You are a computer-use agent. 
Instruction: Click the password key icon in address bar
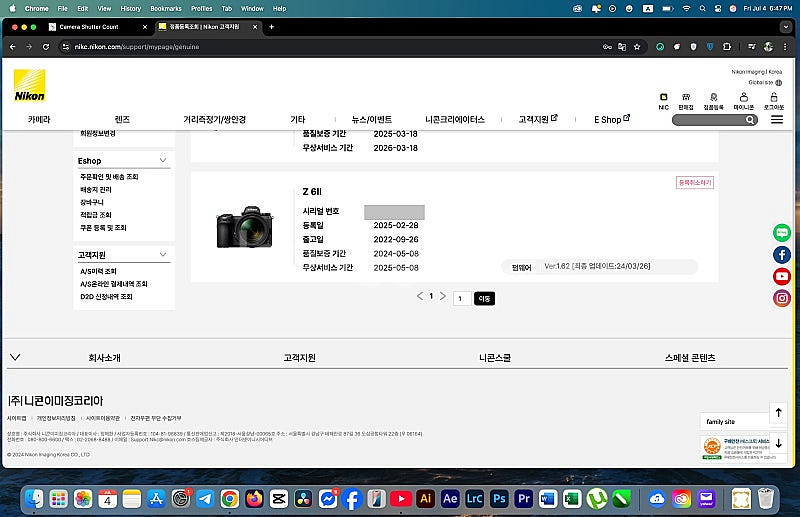pos(607,47)
